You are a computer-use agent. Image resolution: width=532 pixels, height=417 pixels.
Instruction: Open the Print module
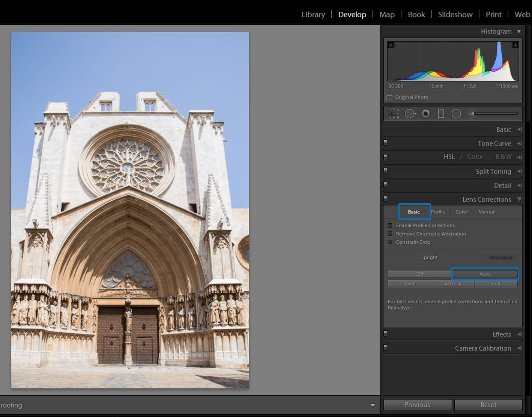493,15
